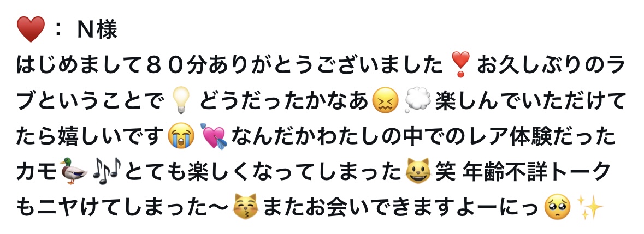The width and height of the screenshot is (644, 234).
Task: Click the phrase お久しぶりのラ
Action: tap(551, 65)
